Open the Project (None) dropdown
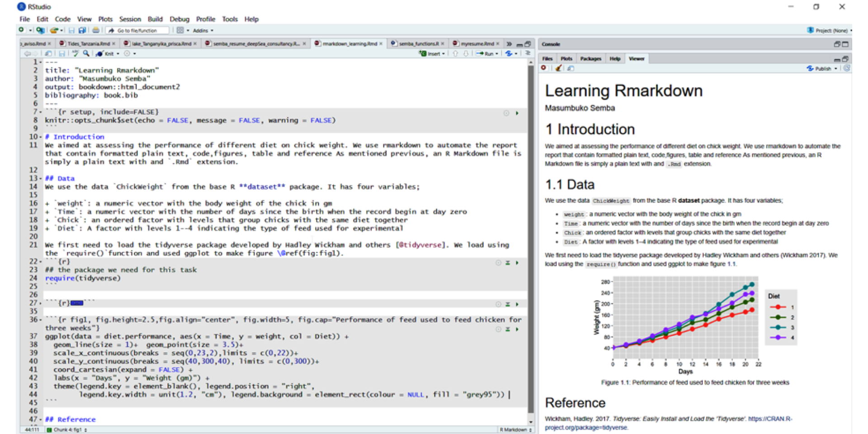The image size is (868, 434). [x=829, y=31]
